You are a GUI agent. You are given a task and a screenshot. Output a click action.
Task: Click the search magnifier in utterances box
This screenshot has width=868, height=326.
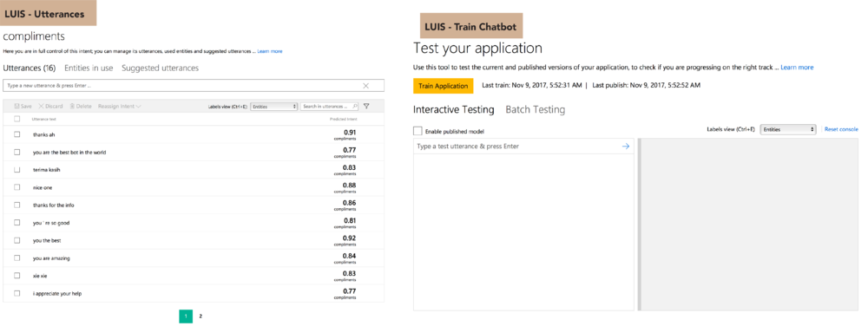(x=355, y=106)
